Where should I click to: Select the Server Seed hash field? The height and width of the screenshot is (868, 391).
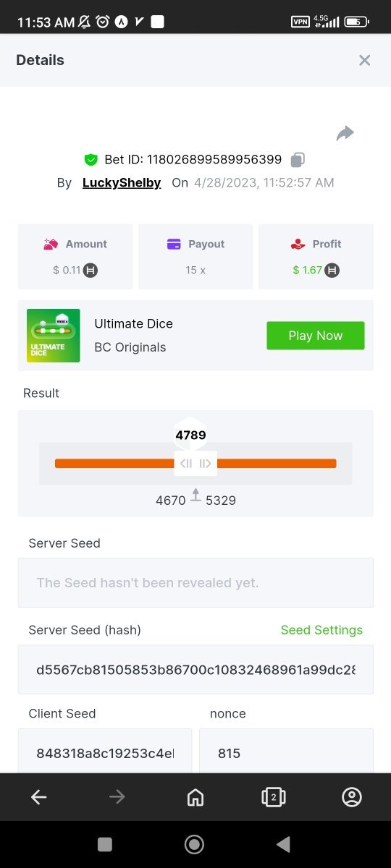click(x=195, y=670)
